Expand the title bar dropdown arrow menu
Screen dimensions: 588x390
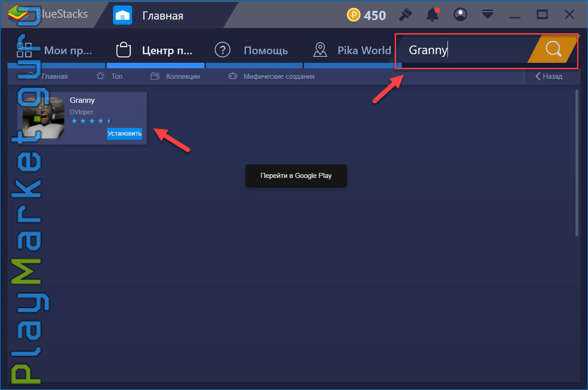pyautogui.click(x=488, y=14)
